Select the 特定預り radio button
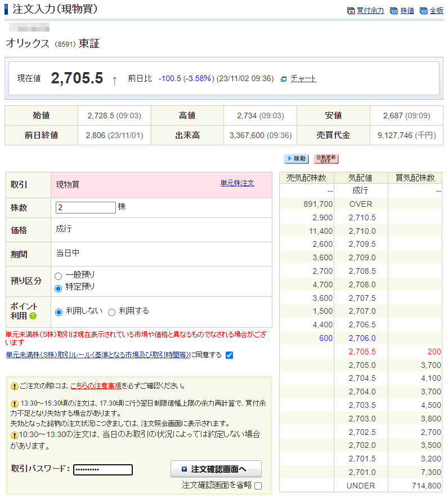This screenshot has width=448, height=498. pyautogui.click(x=58, y=288)
